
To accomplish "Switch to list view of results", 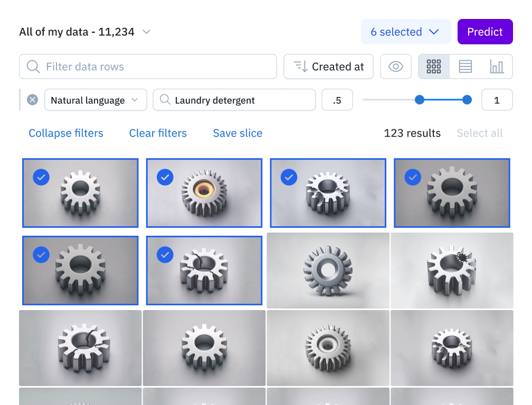I will pyautogui.click(x=464, y=66).
